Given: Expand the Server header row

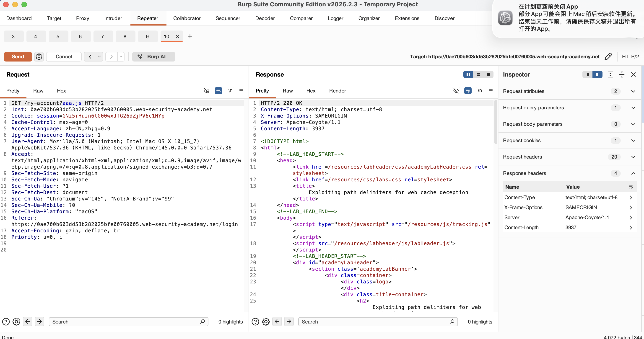Looking at the screenshot, I should pyautogui.click(x=631, y=217).
